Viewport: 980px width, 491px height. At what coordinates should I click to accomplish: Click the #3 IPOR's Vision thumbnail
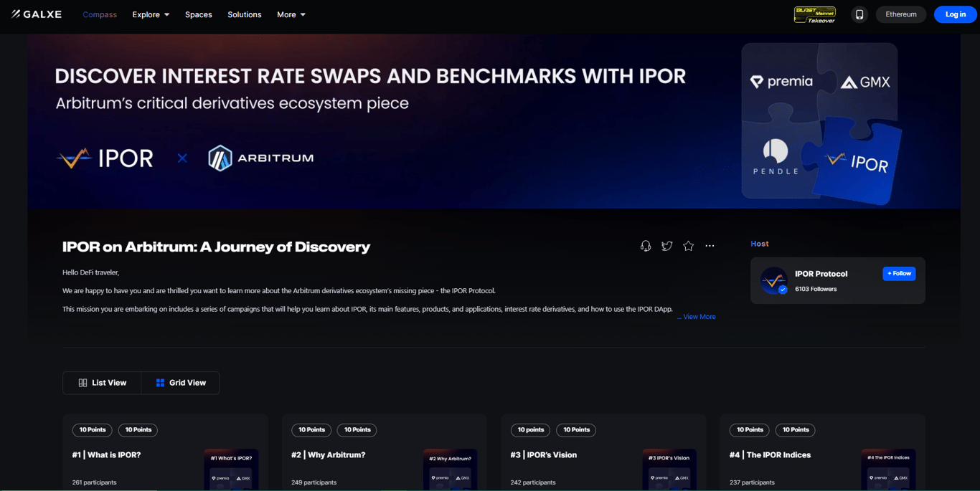[669, 470]
